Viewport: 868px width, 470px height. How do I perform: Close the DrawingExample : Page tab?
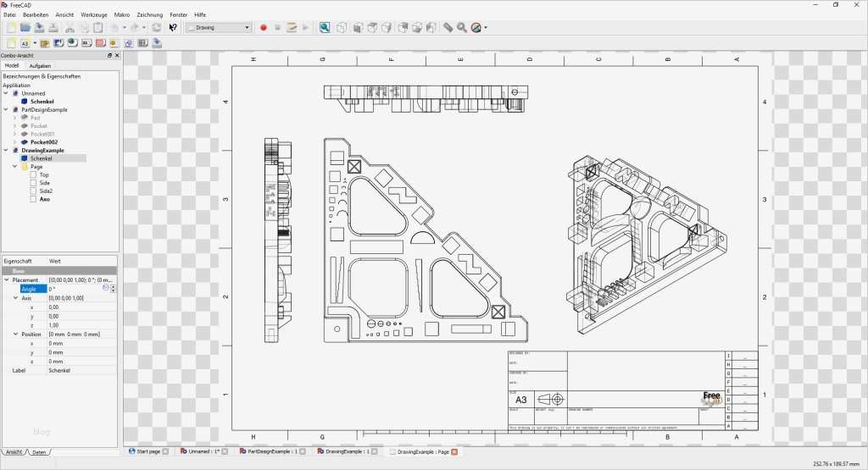(x=454, y=452)
